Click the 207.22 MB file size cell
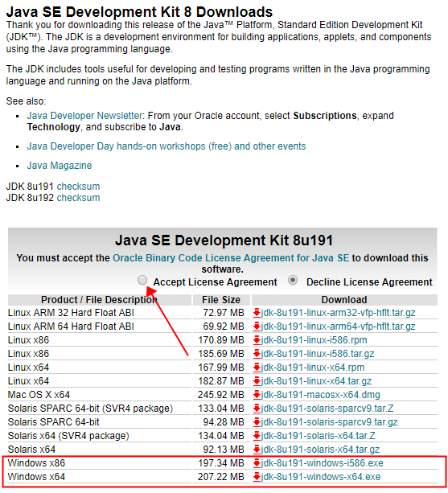Image resolution: width=448 pixels, height=493 pixels. tap(221, 477)
